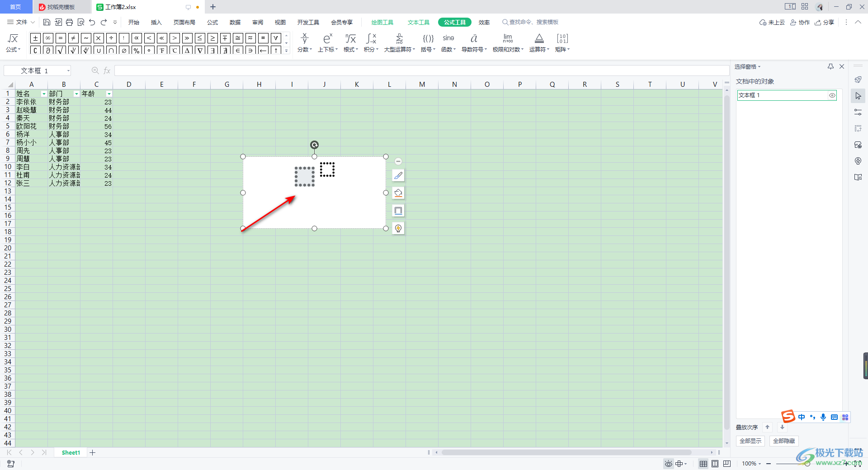The image size is (868, 470).
Task: Open the 页面布局 ribbon tab
Action: coord(184,22)
